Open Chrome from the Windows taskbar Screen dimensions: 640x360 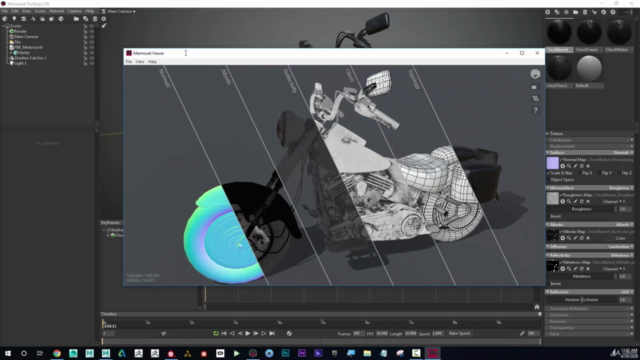57,353
